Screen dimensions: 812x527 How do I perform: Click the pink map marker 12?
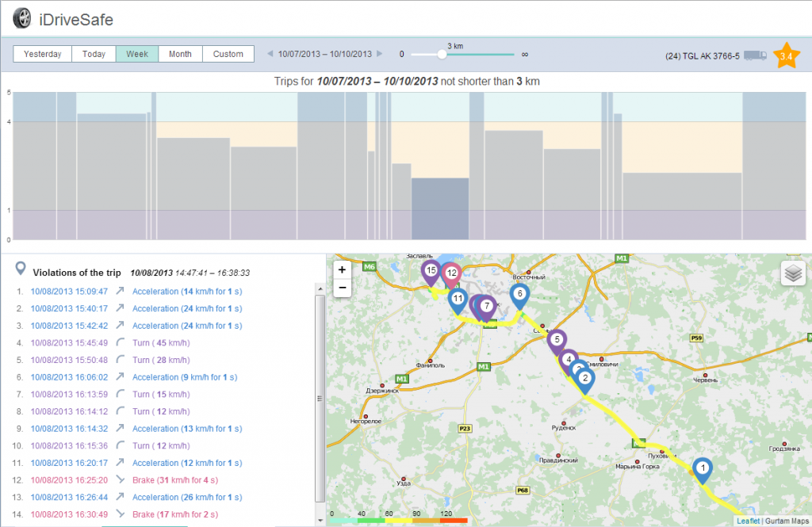coord(451,273)
